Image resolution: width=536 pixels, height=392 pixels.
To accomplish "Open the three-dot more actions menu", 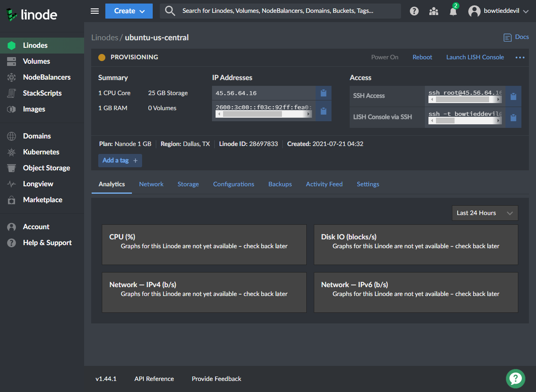I will (520, 58).
